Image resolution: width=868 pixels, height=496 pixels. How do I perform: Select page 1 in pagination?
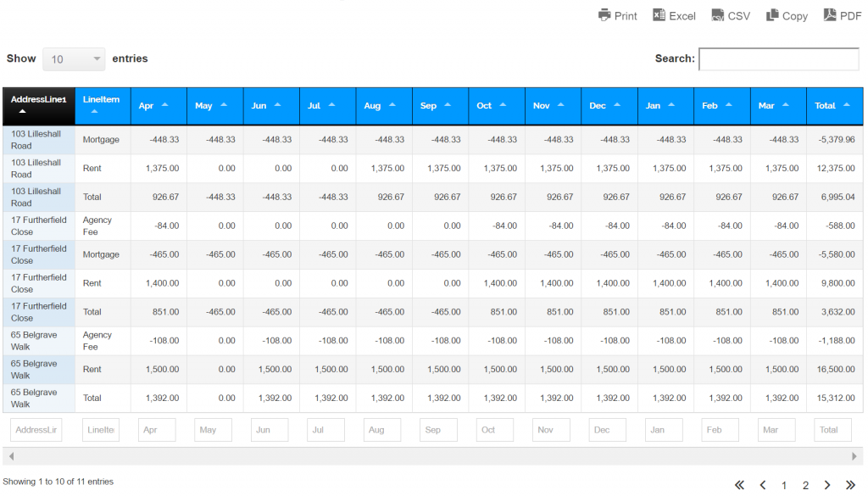click(x=784, y=486)
